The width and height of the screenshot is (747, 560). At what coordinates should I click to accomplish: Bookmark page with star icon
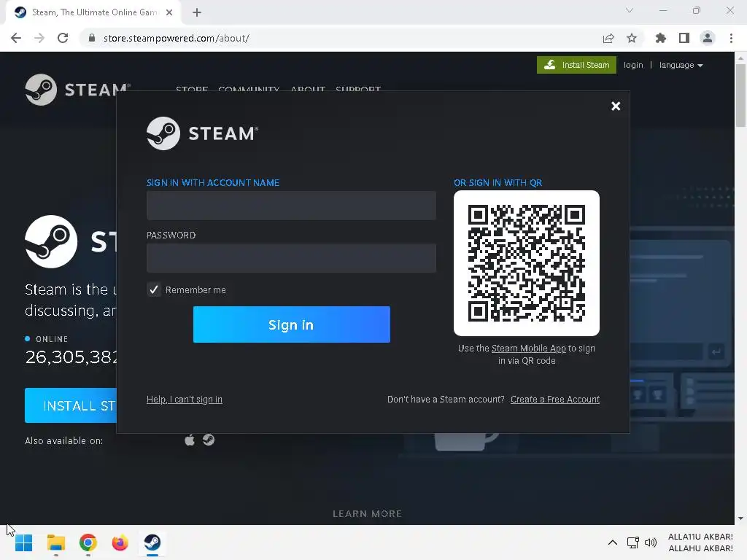click(x=632, y=38)
